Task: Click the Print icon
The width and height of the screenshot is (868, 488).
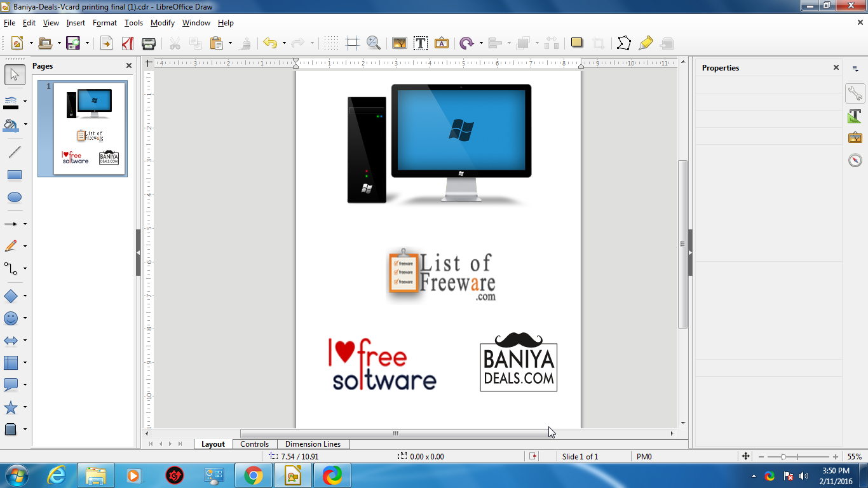Action: click(149, 43)
